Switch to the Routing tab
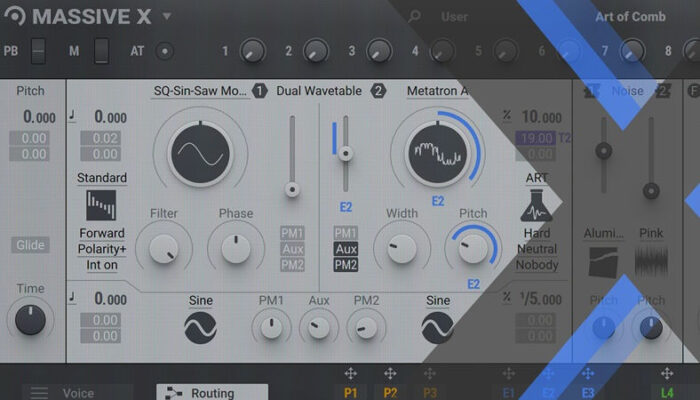This screenshot has width=700, height=400. (211, 393)
